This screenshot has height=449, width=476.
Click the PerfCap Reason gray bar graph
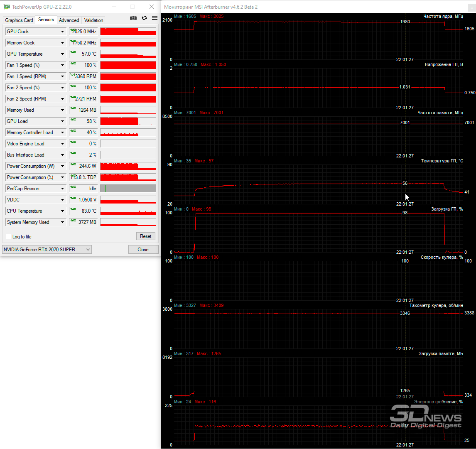click(x=128, y=189)
